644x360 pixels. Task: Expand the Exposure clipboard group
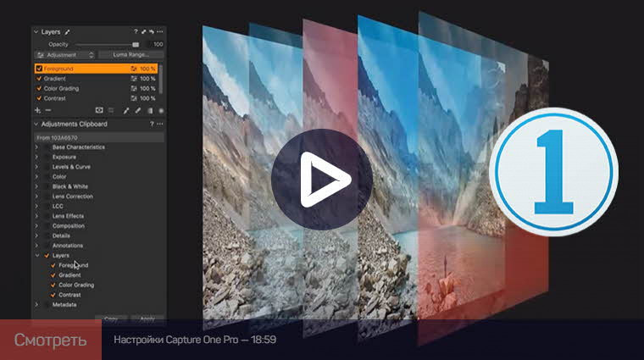point(36,157)
